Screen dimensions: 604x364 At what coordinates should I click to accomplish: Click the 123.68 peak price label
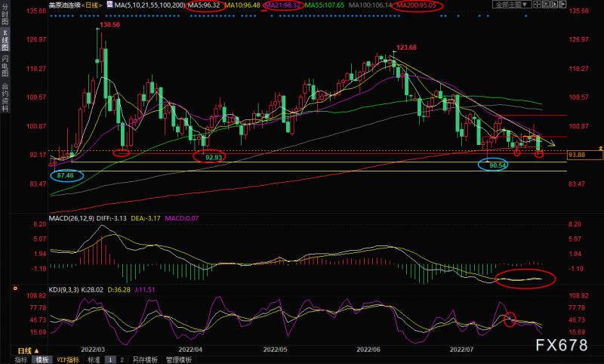coord(406,48)
